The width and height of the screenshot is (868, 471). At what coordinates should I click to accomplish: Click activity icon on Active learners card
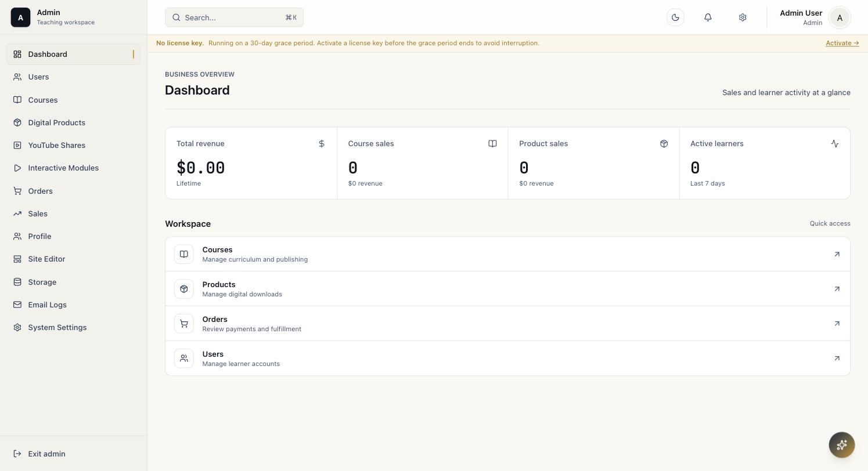tap(835, 143)
